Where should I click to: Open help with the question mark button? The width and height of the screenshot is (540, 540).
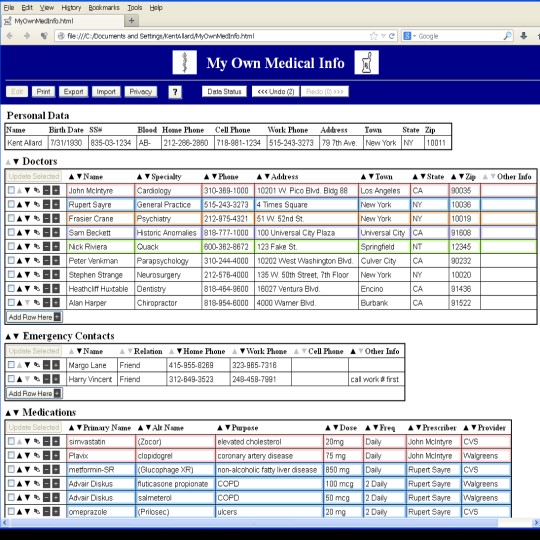[175, 92]
